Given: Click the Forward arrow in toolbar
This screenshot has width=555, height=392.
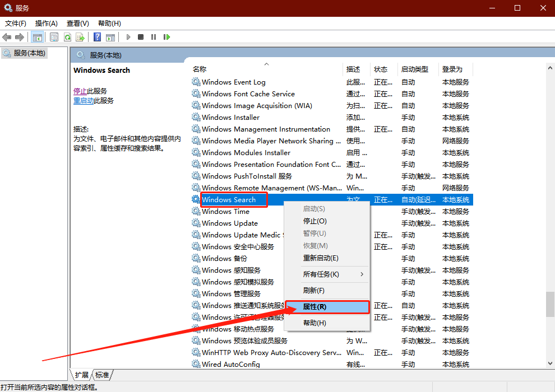Looking at the screenshot, I should [20, 38].
